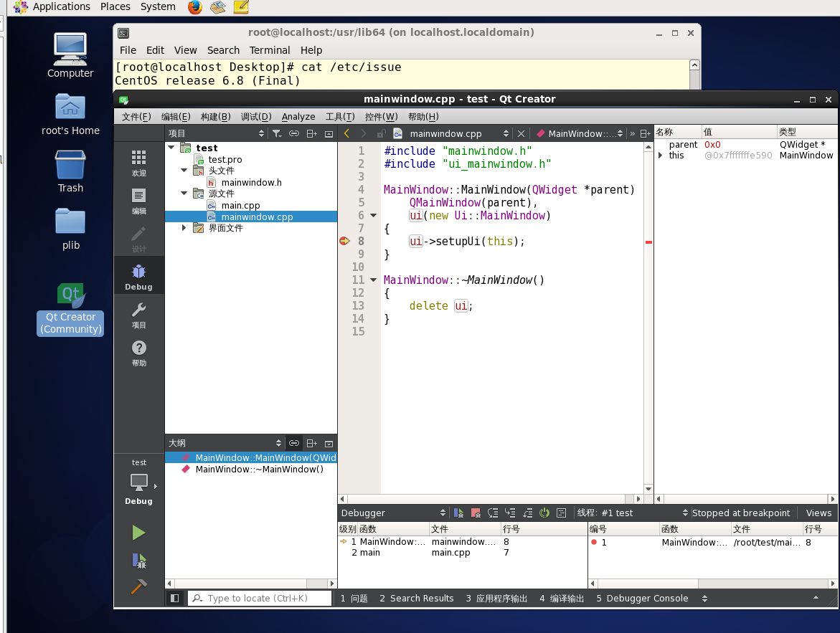Click the Stop Debugger red icon

pos(476,513)
